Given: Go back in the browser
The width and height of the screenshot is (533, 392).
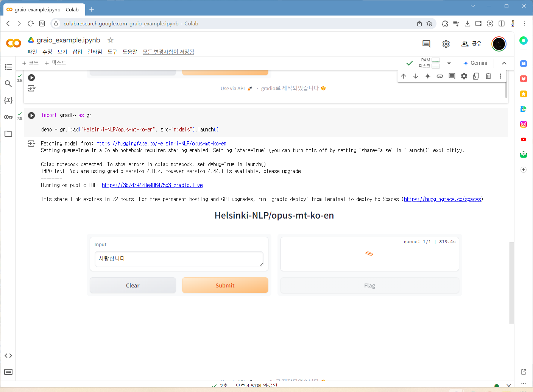Looking at the screenshot, I should [x=8, y=23].
